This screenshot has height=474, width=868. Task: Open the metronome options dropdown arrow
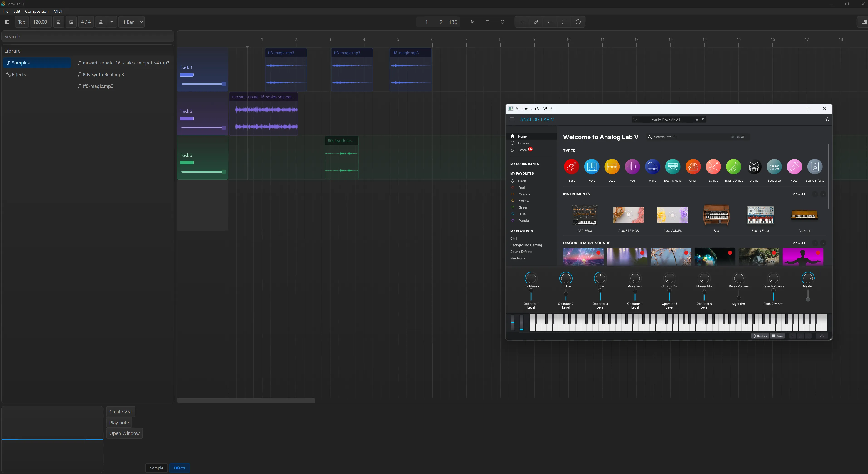(111, 22)
